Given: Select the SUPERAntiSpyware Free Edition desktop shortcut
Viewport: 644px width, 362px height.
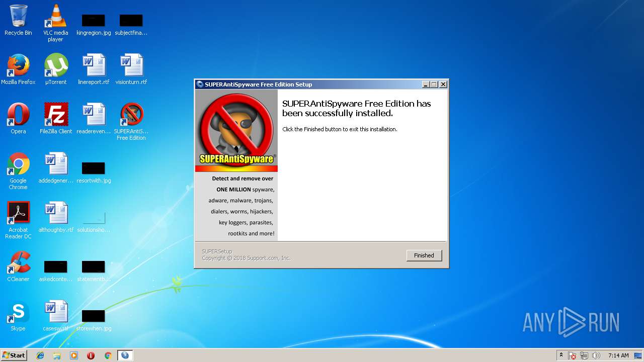Looking at the screenshot, I should 131,122.
